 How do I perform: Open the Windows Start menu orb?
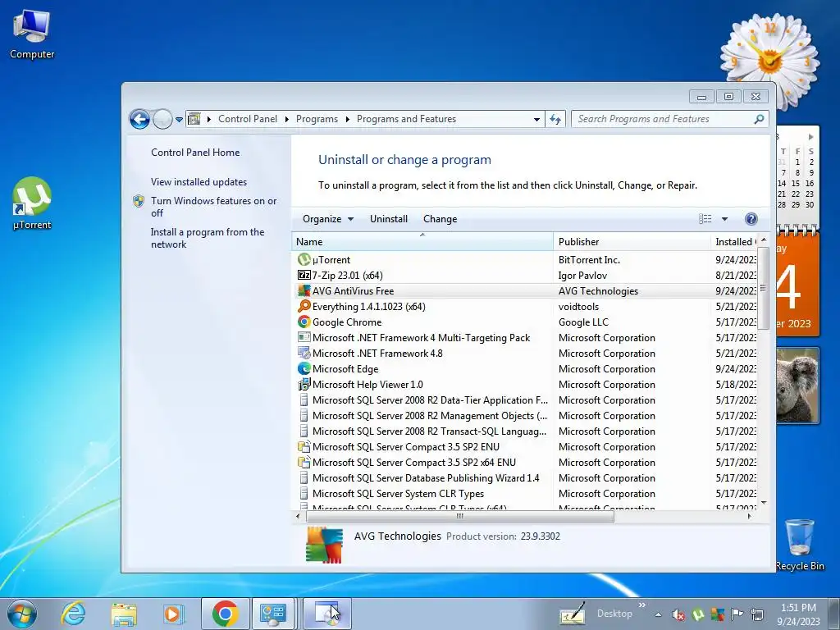click(22, 614)
